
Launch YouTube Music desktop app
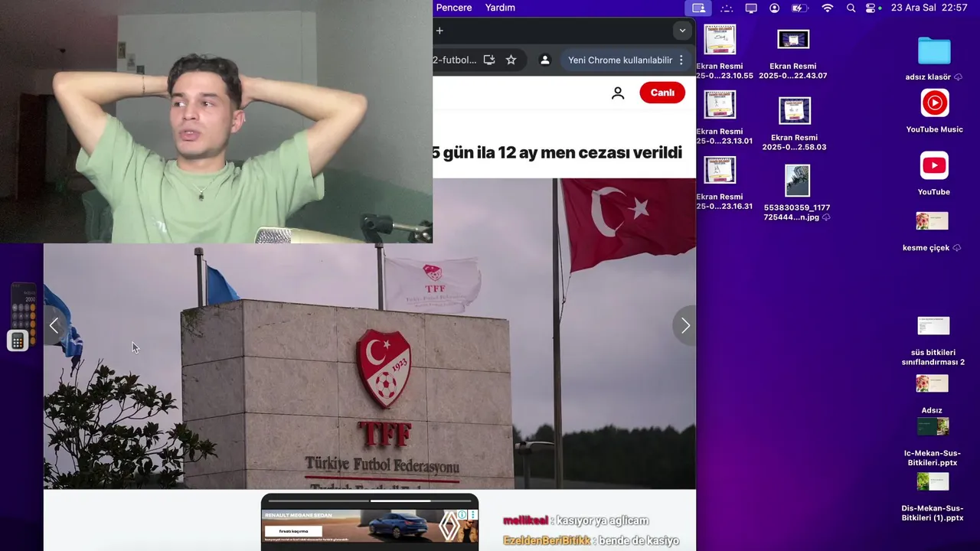click(x=934, y=103)
